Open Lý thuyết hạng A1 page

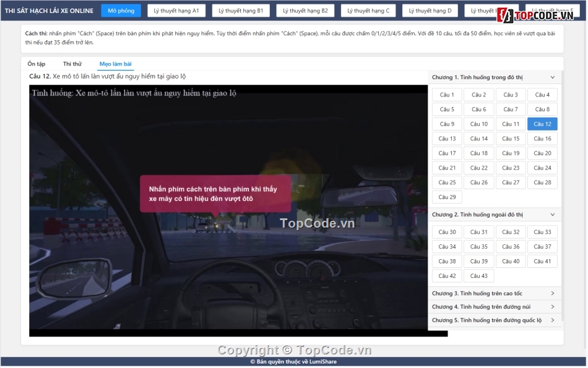(176, 11)
